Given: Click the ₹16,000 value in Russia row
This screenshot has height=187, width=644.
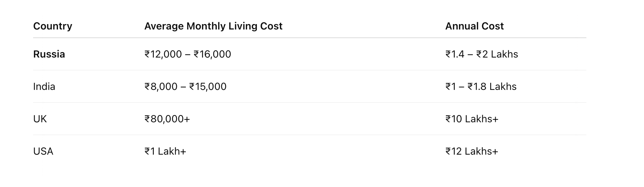Looking at the screenshot, I should (x=213, y=54).
